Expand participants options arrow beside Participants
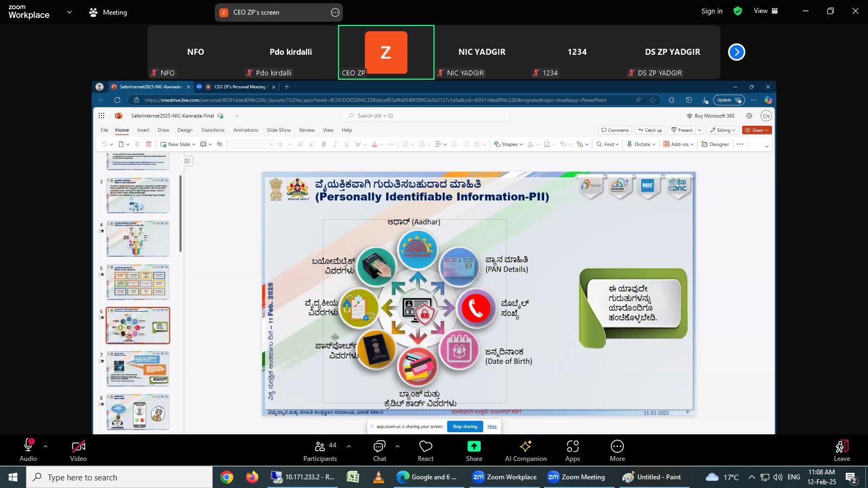This screenshot has width=868, height=488. tap(348, 446)
